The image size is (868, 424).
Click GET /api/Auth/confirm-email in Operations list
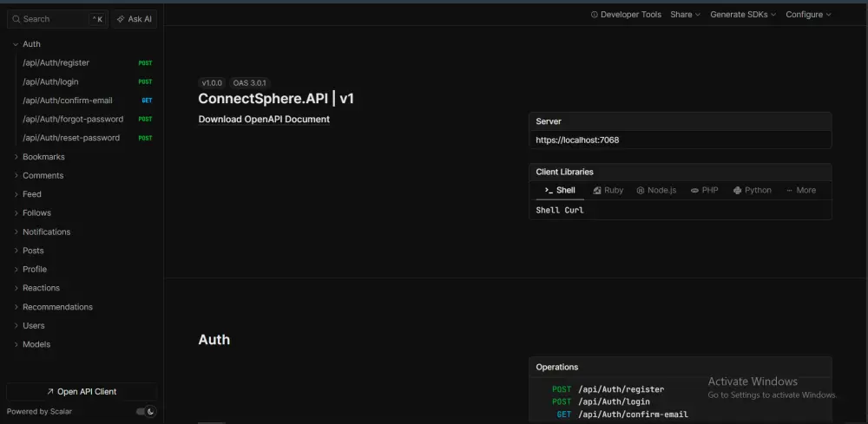(622, 414)
